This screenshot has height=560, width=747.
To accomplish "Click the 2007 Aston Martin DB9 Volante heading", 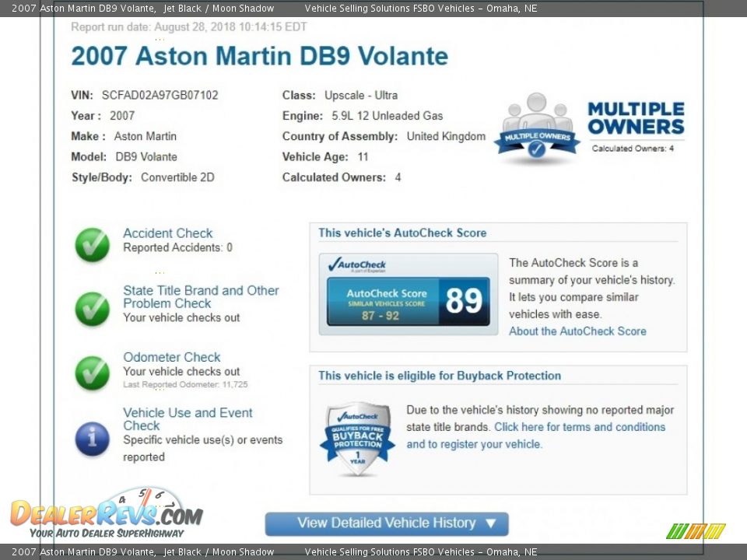I will pyautogui.click(x=260, y=56).
